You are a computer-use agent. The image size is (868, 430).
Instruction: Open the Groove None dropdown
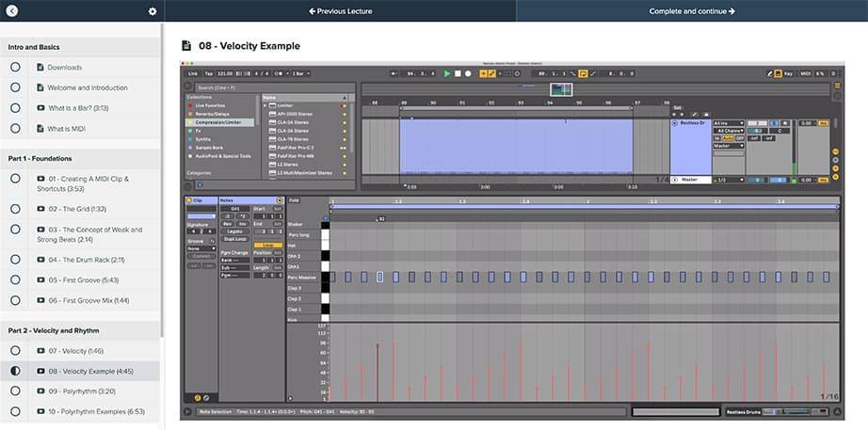[201, 249]
